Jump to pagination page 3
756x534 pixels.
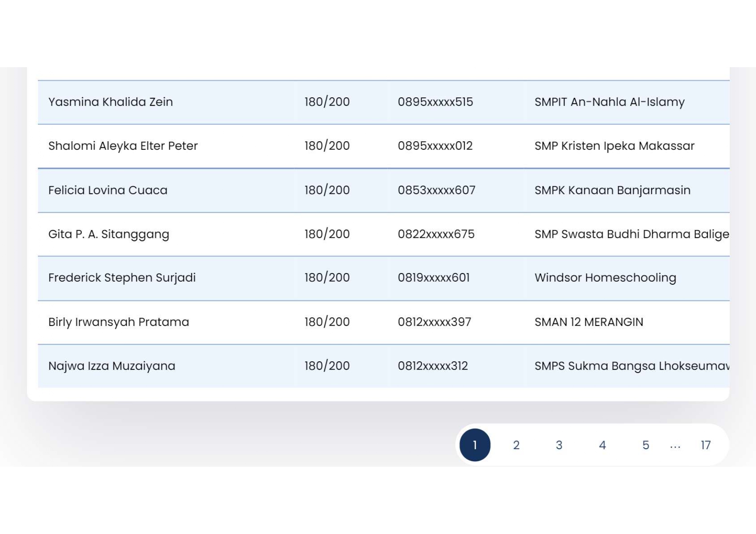(x=559, y=445)
